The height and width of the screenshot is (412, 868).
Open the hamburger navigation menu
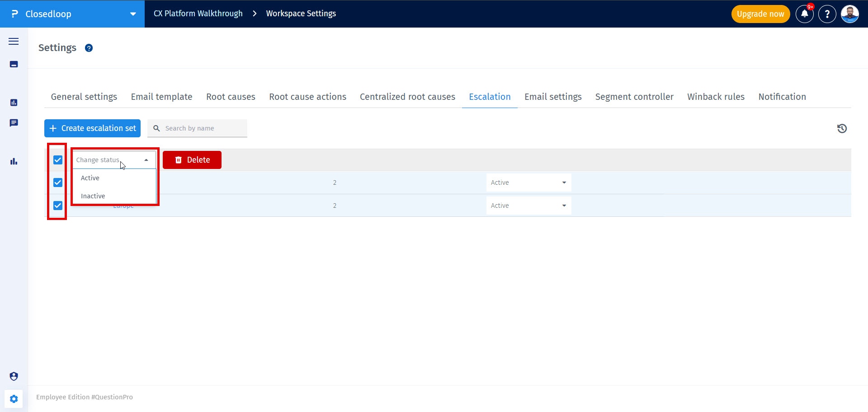click(14, 42)
